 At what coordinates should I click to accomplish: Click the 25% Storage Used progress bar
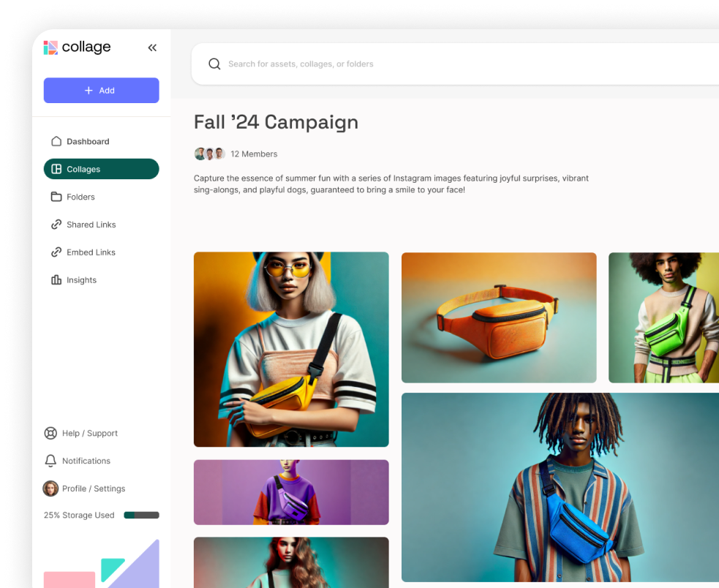(x=140, y=515)
